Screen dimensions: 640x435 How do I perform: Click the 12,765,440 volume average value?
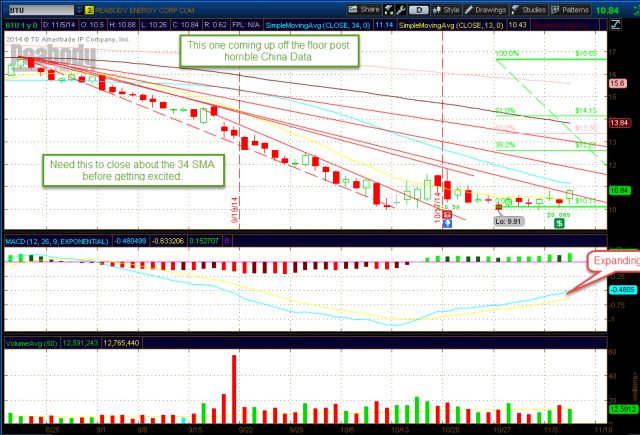[x=121, y=343]
